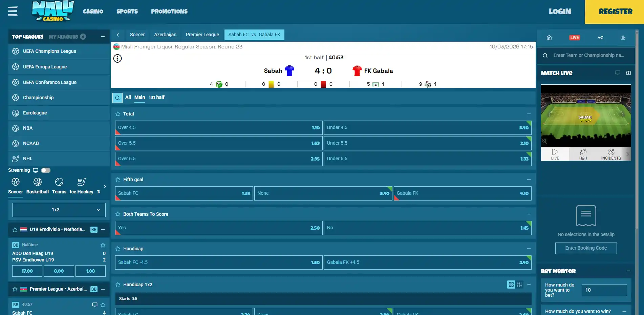Open the 1x2 market dropdown

59,210
